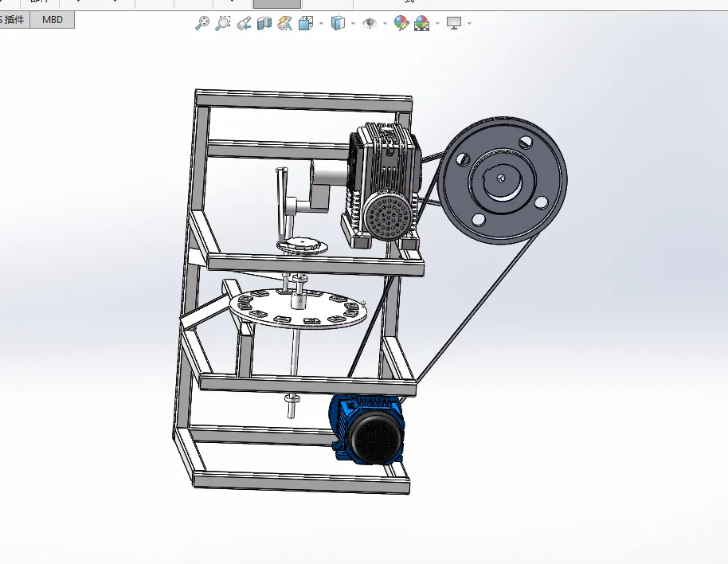Expand View Orientation dropdown arrow
This screenshot has width=728, height=564.
321,23
